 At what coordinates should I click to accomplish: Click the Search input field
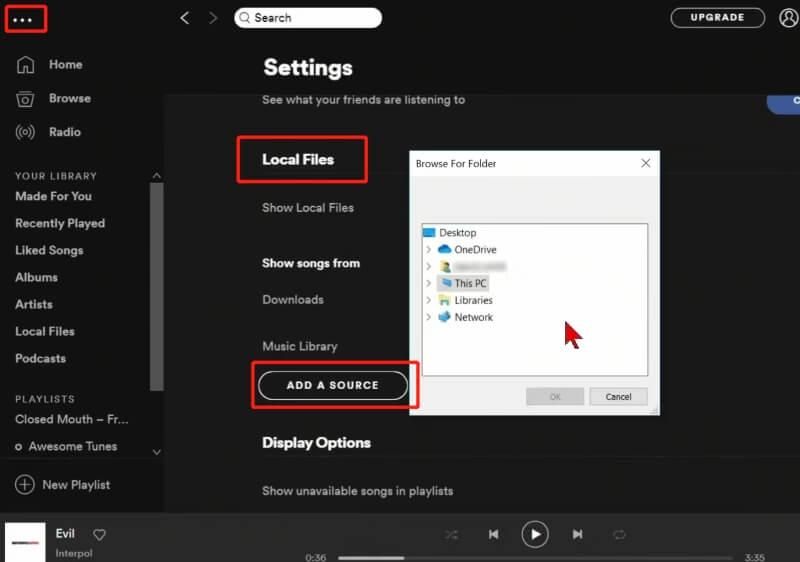[x=308, y=18]
